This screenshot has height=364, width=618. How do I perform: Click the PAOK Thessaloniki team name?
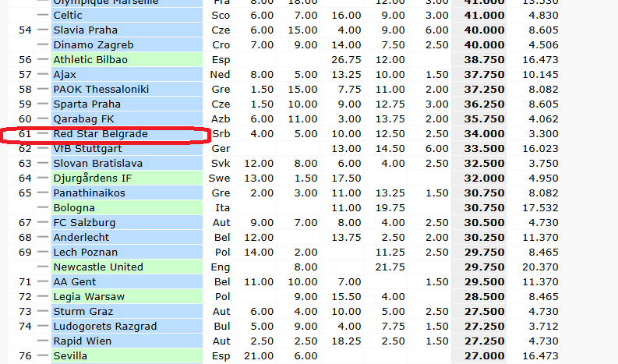pos(101,90)
